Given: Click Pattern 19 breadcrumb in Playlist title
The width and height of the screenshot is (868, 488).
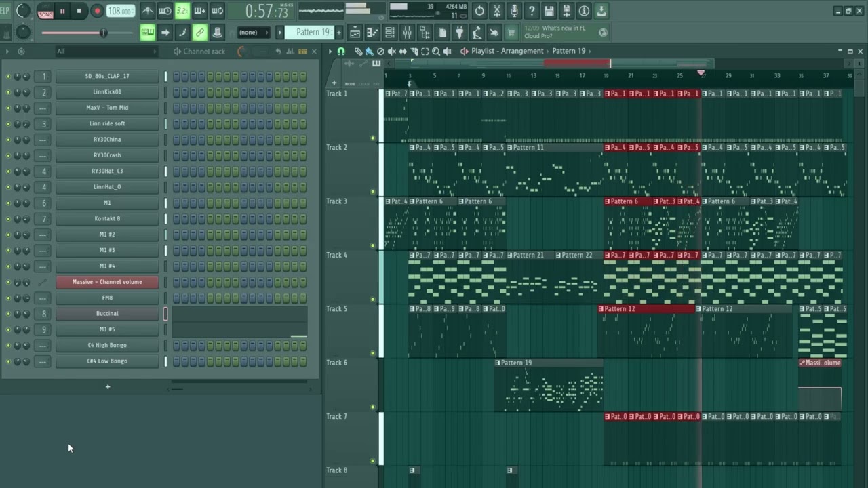Looking at the screenshot, I should [568, 52].
